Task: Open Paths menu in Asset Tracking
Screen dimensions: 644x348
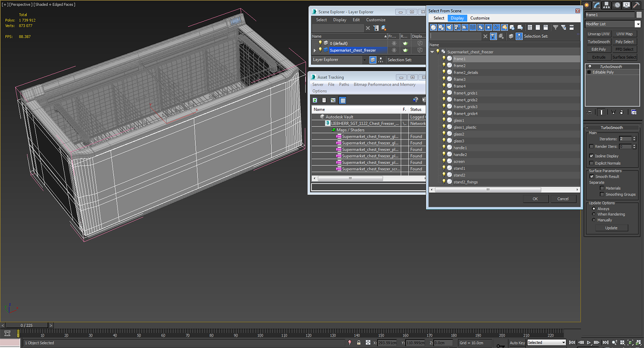Action: click(x=344, y=84)
